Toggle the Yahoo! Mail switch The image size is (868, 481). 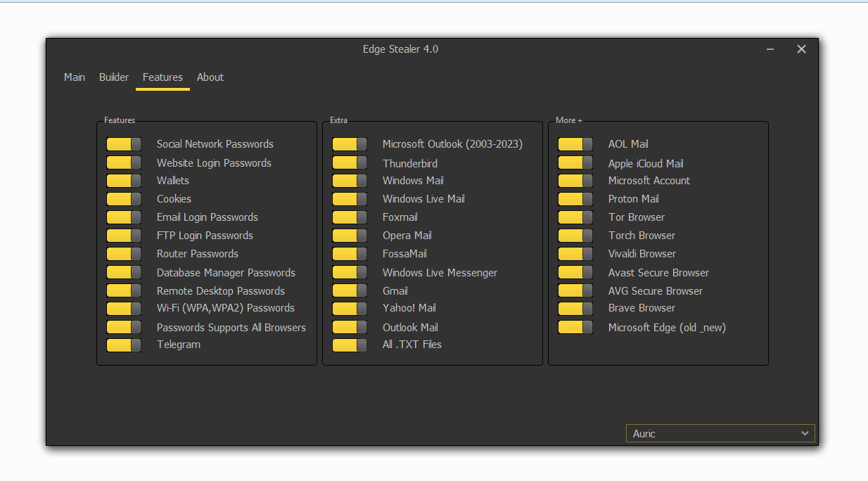coord(350,308)
